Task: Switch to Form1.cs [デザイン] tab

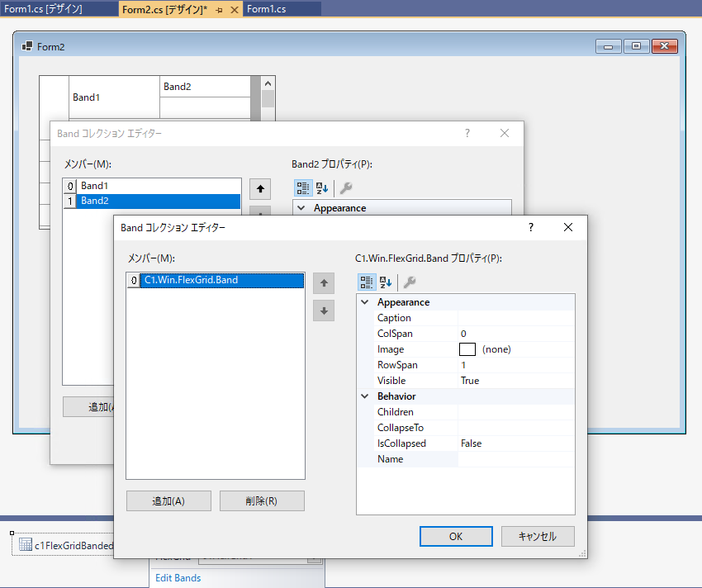Action: point(43,9)
